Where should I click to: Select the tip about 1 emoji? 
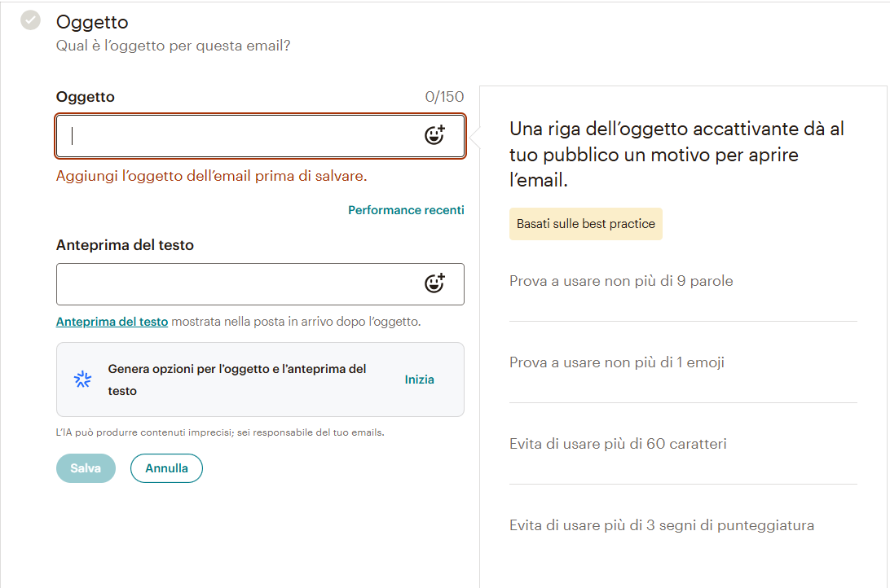[616, 362]
